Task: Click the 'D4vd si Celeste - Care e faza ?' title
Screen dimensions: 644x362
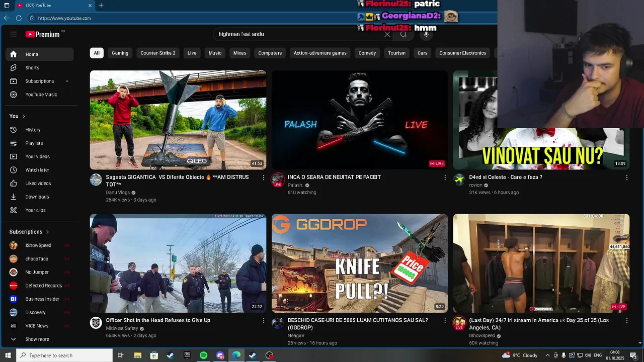Action: [x=506, y=177]
